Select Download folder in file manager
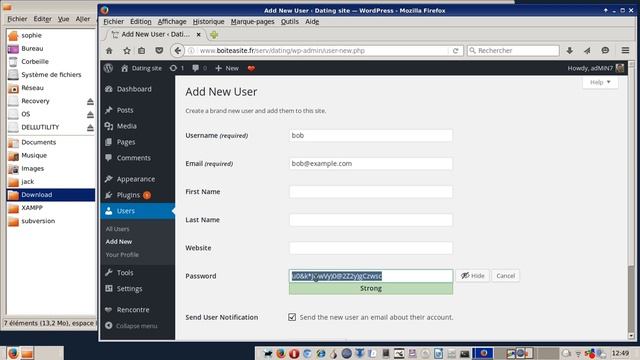Image resolution: width=640 pixels, height=360 pixels. tap(51, 195)
